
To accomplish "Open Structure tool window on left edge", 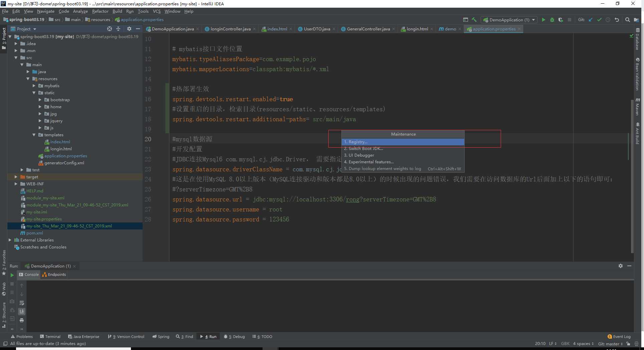I will tap(4, 315).
